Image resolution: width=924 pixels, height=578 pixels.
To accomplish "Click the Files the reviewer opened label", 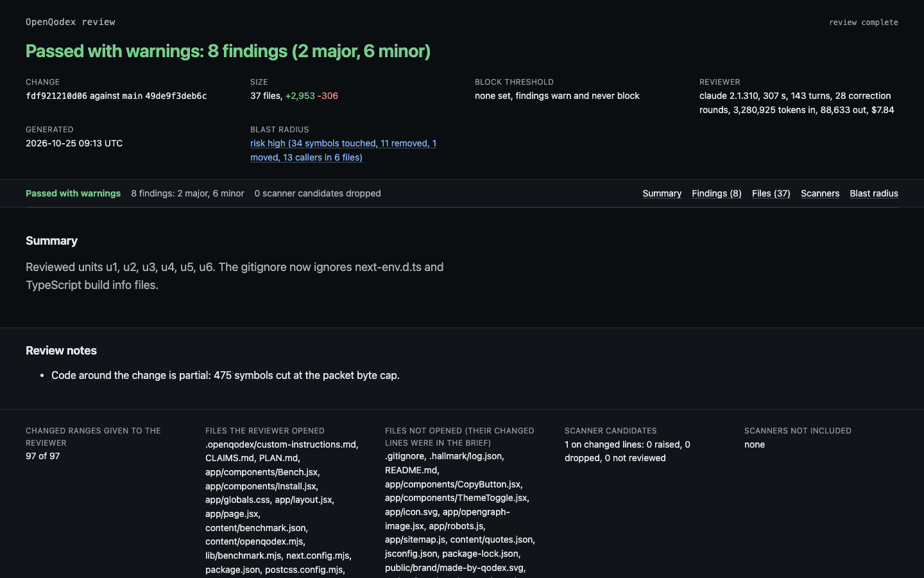I will (x=265, y=431).
